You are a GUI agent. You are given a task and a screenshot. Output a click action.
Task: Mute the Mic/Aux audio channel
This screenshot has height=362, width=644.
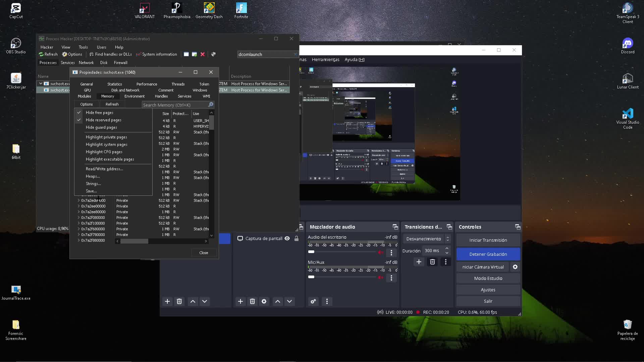click(381, 278)
